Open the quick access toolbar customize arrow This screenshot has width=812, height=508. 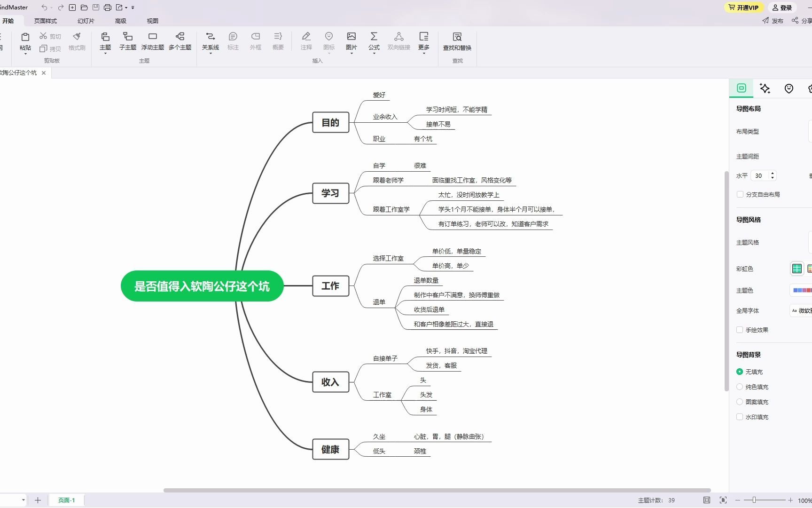(133, 8)
